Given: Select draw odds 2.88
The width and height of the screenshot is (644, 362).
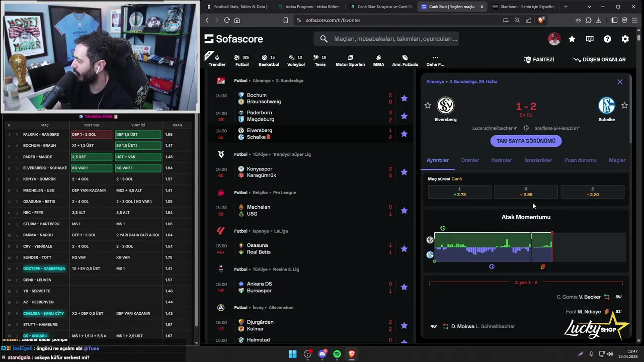Looking at the screenshot, I should [x=526, y=192].
